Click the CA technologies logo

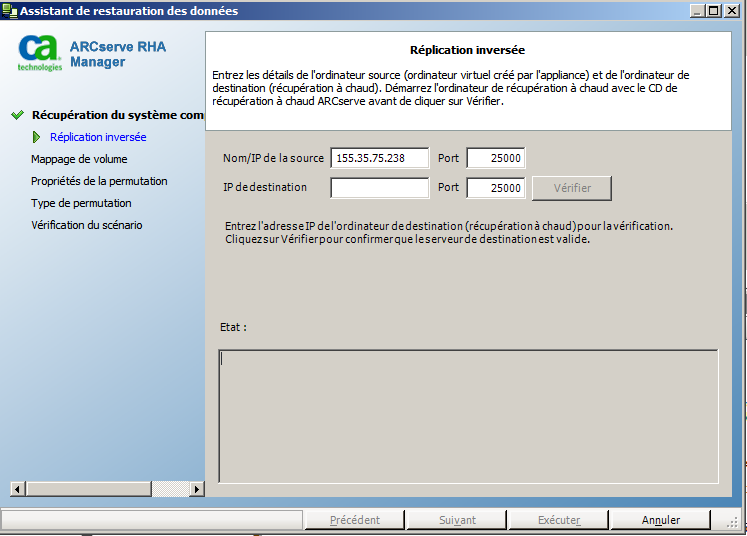(40, 53)
